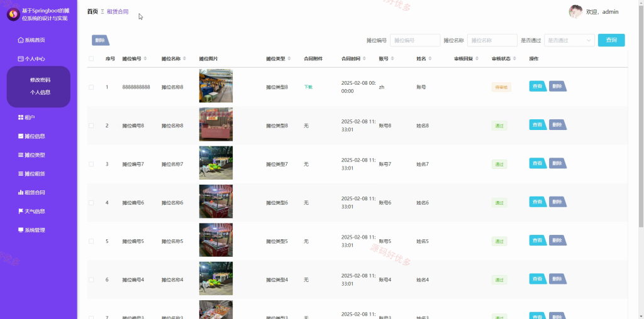The image size is (644, 319).
Task: Open 修改密码 submenu item
Action: pyautogui.click(x=40, y=80)
